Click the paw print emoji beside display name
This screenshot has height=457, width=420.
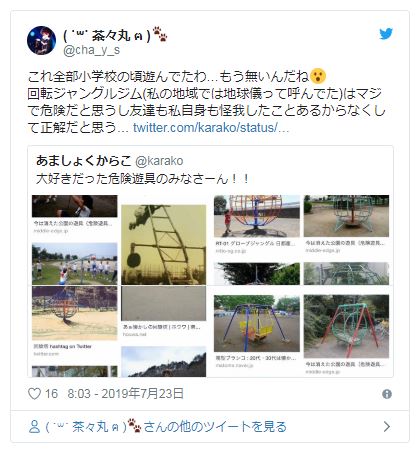click(x=160, y=34)
